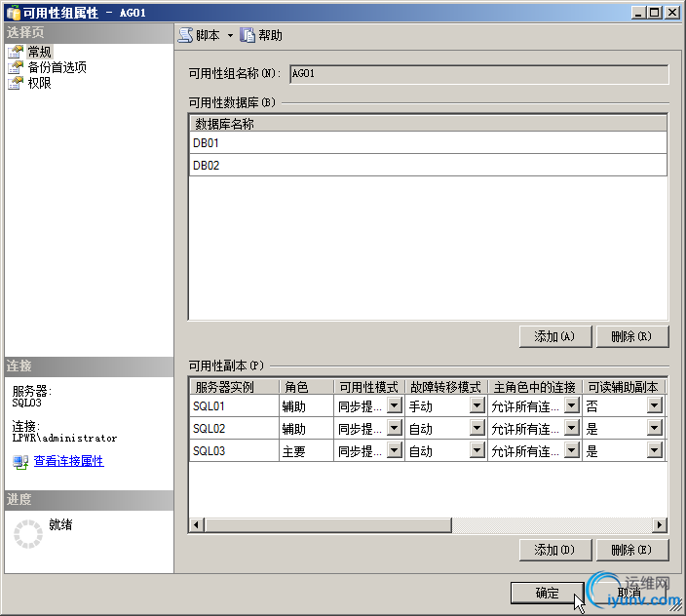686x616 pixels.
Task: Click the 故障转移模式 column header
Action: tap(446, 387)
